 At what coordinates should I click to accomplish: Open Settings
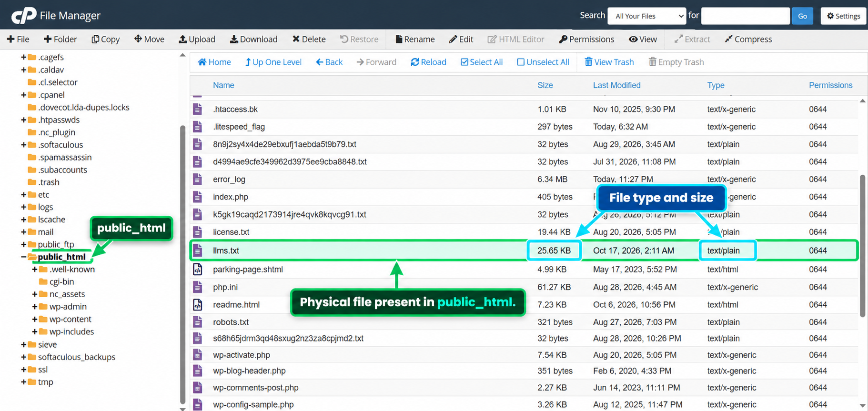[843, 16]
